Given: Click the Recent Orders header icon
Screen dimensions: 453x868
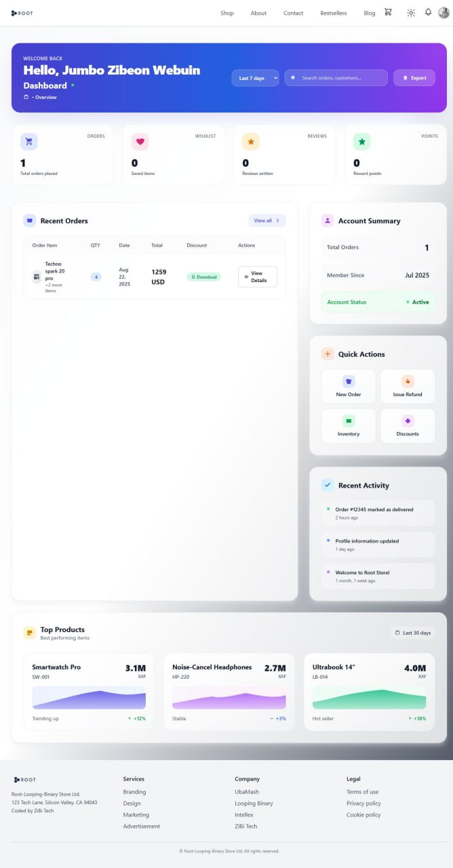Looking at the screenshot, I should pos(30,220).
